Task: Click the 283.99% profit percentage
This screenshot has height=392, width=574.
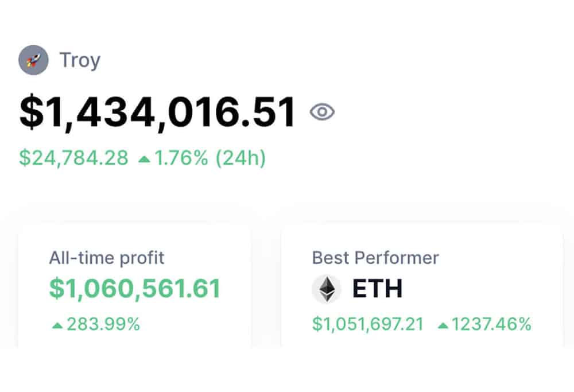Action: (x=103, y=324)
